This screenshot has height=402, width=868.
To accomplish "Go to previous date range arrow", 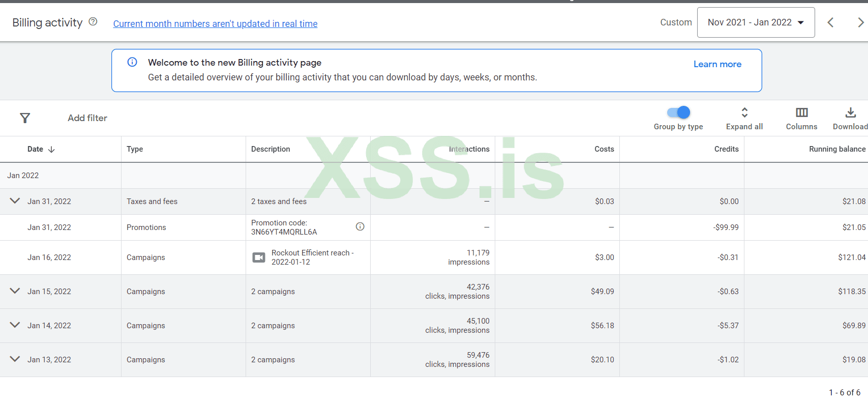I will click(x=830, y=22).
